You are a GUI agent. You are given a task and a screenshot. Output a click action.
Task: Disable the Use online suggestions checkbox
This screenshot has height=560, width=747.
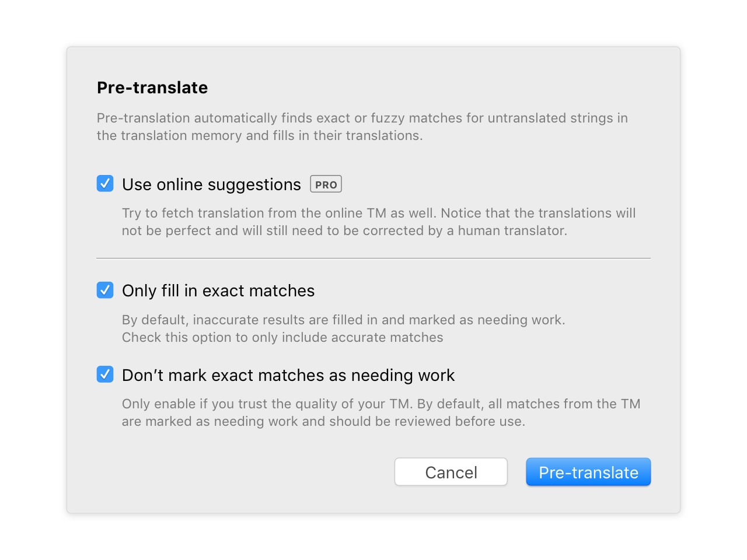pyautogui.click(x=105, y=184)
